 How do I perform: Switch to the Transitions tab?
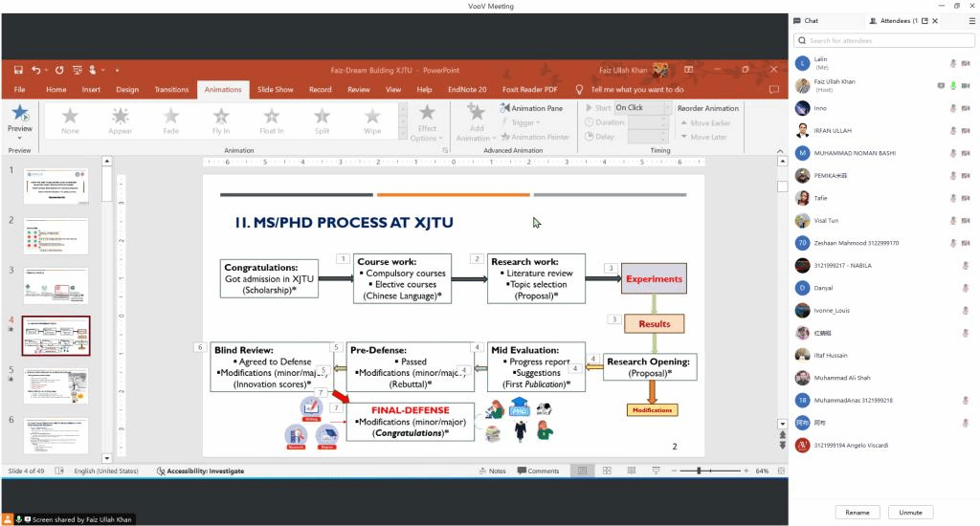[171, 89]
